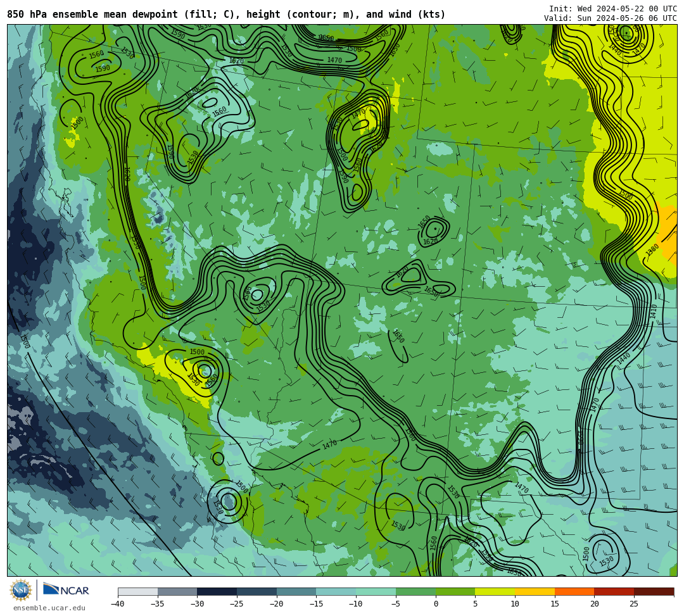
Task: Click the palest colorbar swatch between -40 and -35
Action: pos(138,591)
